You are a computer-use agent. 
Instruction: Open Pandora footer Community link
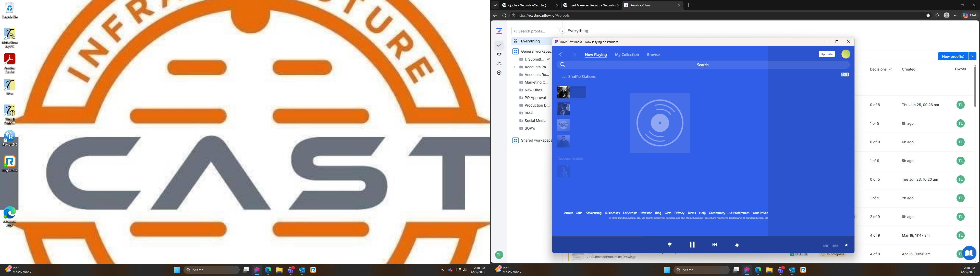click(717, 213)
